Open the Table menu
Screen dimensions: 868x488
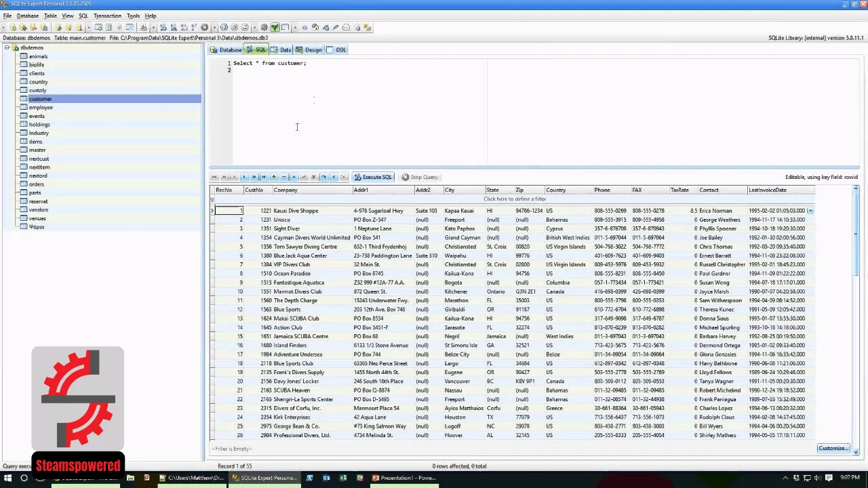tap(50, 16)
